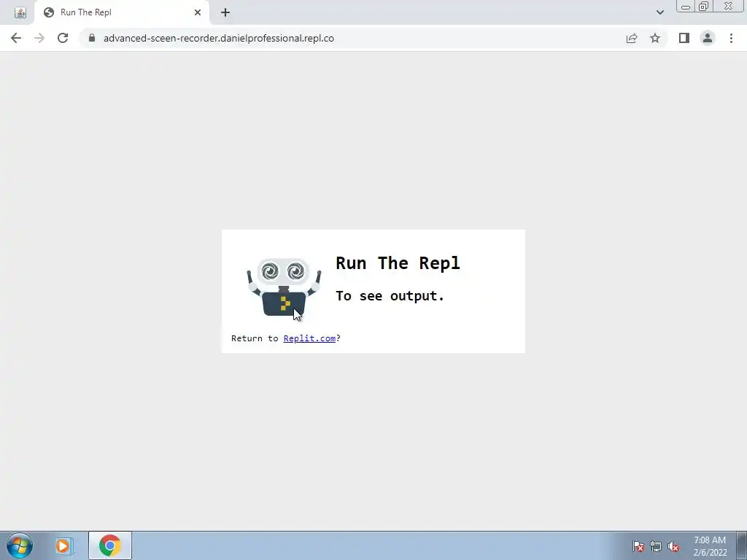Viewport: 747px width, 560px height.
Task: Click the Run The Repl heading
Action: click(x=398, y=262)
